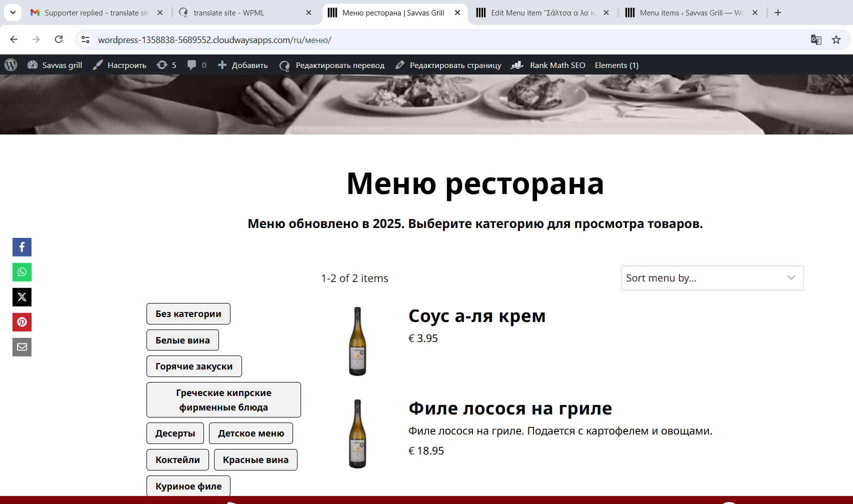Share page via X icon
The image size is (853, 504).
pyautogui.click(x=22, y=297)
